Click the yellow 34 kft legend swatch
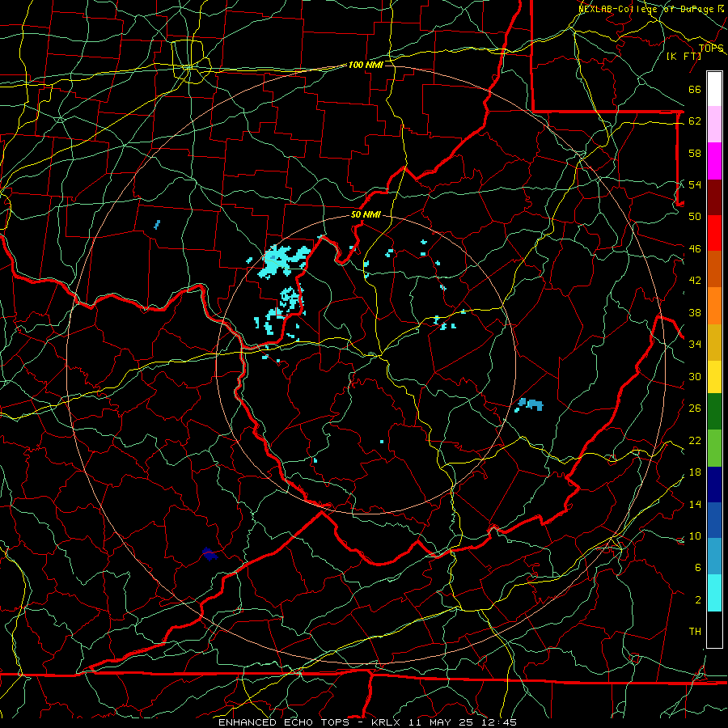This screenshot has height=728, width=728. click(x=714, y=377)
